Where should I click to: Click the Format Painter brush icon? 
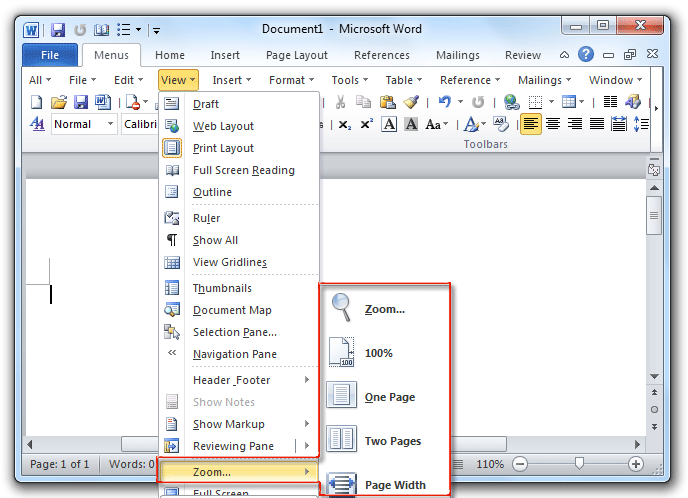(411, 102)
